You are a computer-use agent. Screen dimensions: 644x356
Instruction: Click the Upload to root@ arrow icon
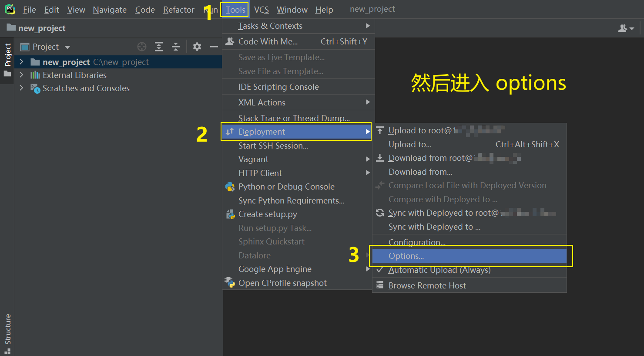pos(380,130)
